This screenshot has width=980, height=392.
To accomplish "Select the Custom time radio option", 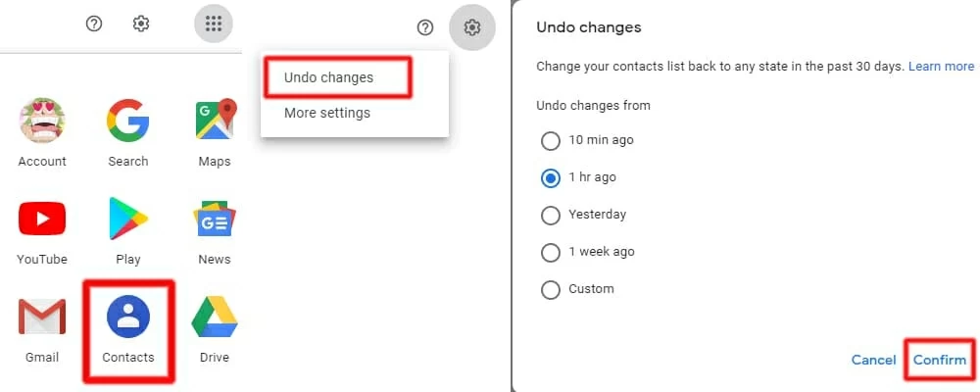I will pos(551,289).
